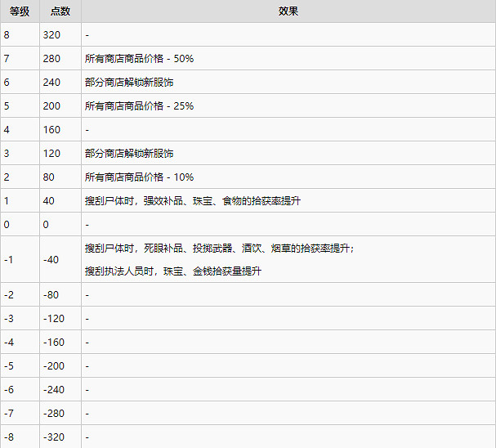Select the 所有商店商品价格 - 25% effect cell
Viewport: 496px width, 448px height.
pyautogui.click(x=139, y=106)
